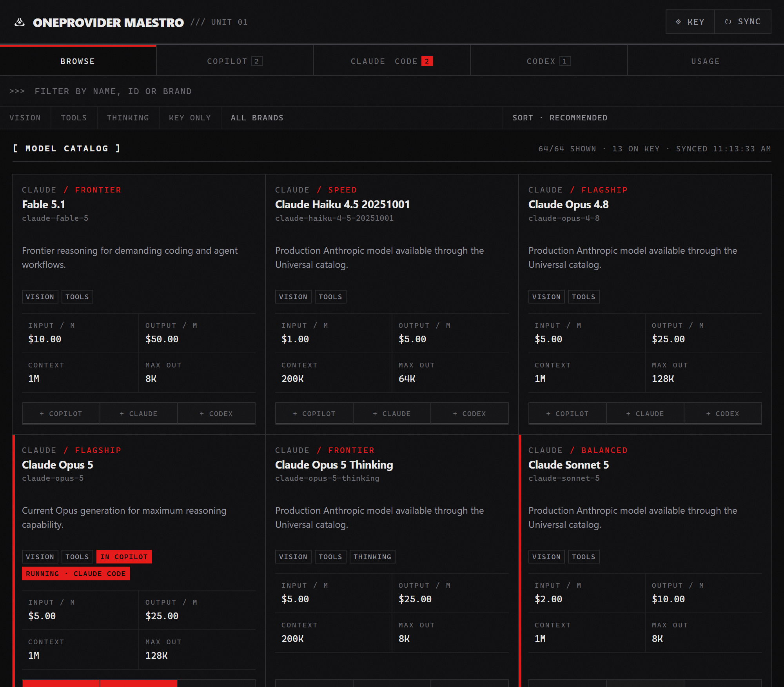Click the MODEL CATALOG heading
Screen dimensions: 784x687
(x=67, y=149)
